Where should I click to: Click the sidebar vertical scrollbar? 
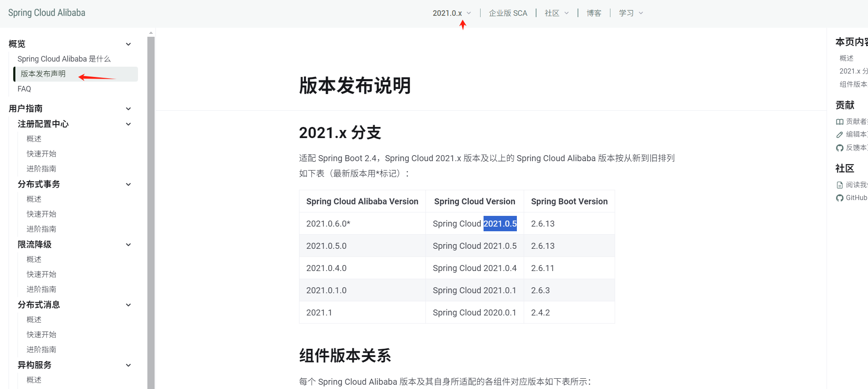coord(151,212)
